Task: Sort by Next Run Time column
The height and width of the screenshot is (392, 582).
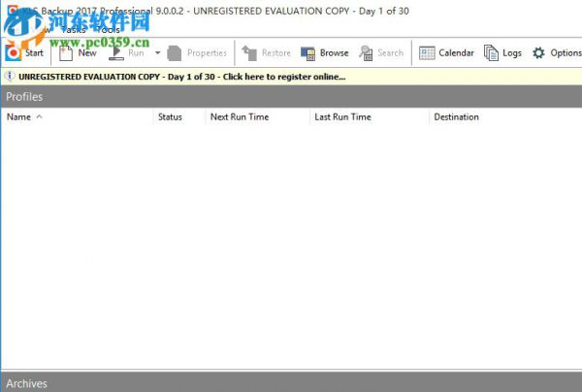Action: coord(257,117)
